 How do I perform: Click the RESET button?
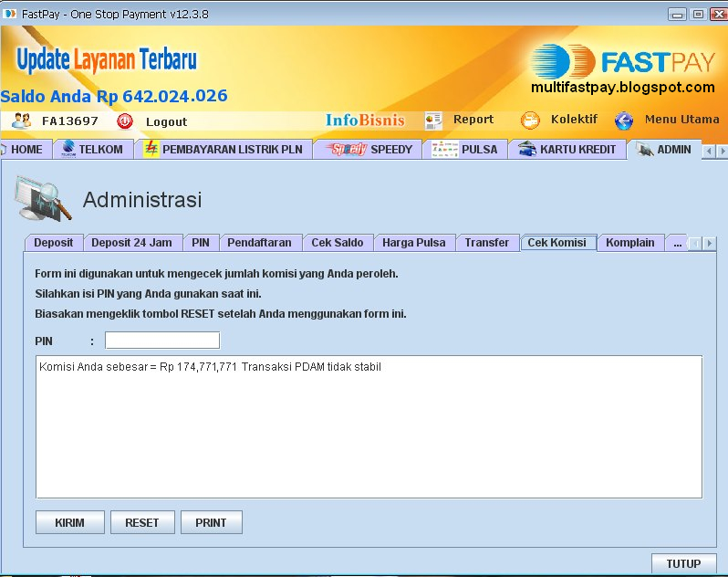coord(142,522)
